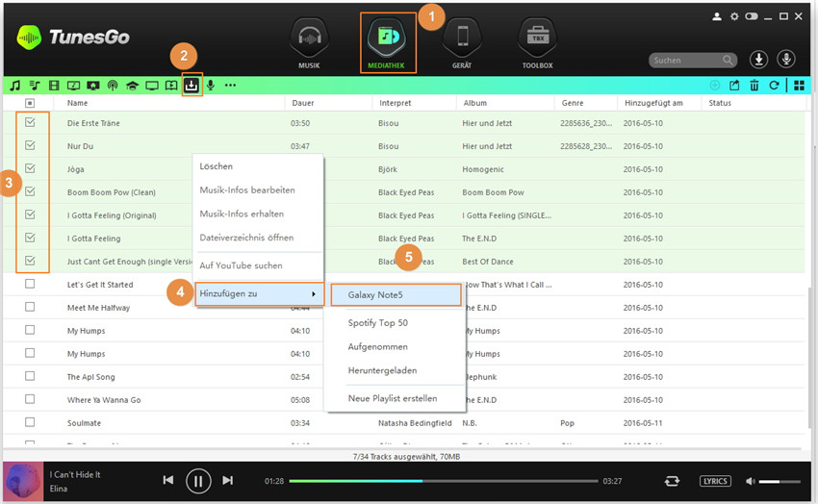The image size is (818, 504).
Task: Click the greyed-out add plus icon
Action: coord(715,86)
